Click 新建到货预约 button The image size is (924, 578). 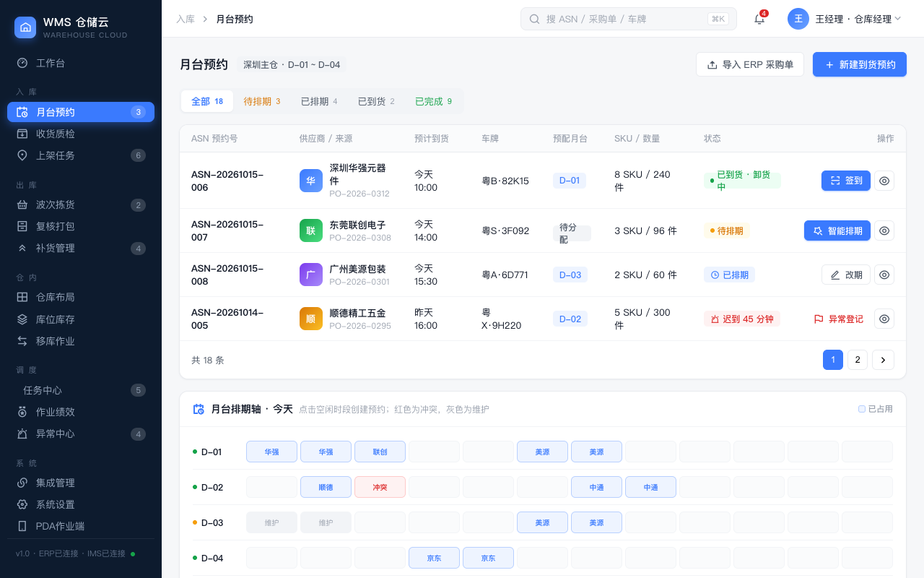tap(860, 64)
